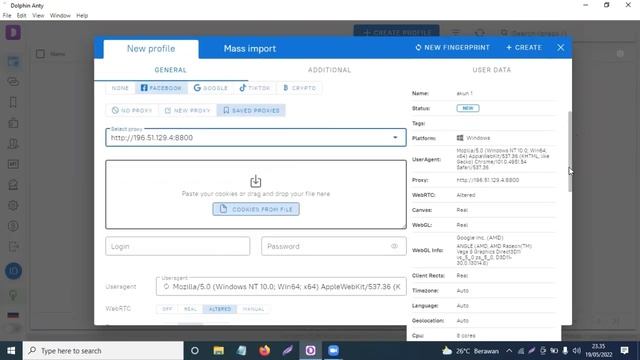The height and width of the screenshot is (360, 640).
Task: Open the Edit menu
Action: tap(22, 16)
